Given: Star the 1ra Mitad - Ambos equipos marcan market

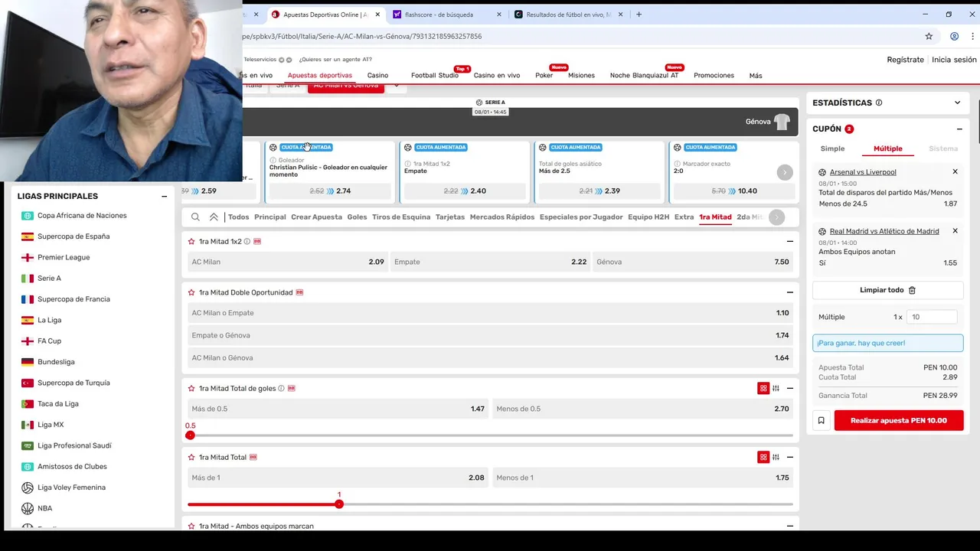Looking at the screenshot, I should coord(191,526).
